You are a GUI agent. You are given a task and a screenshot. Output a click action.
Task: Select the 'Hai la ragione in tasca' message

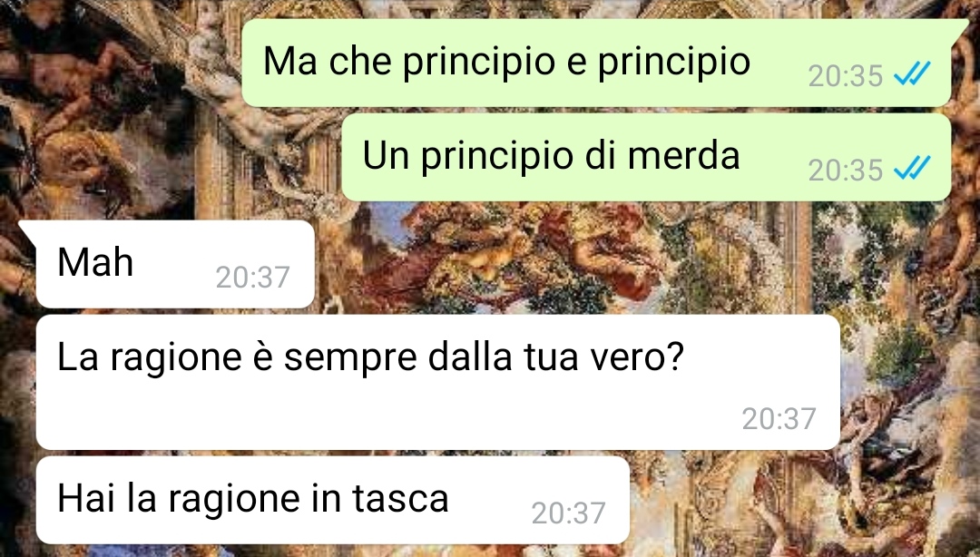pos(332,500)
